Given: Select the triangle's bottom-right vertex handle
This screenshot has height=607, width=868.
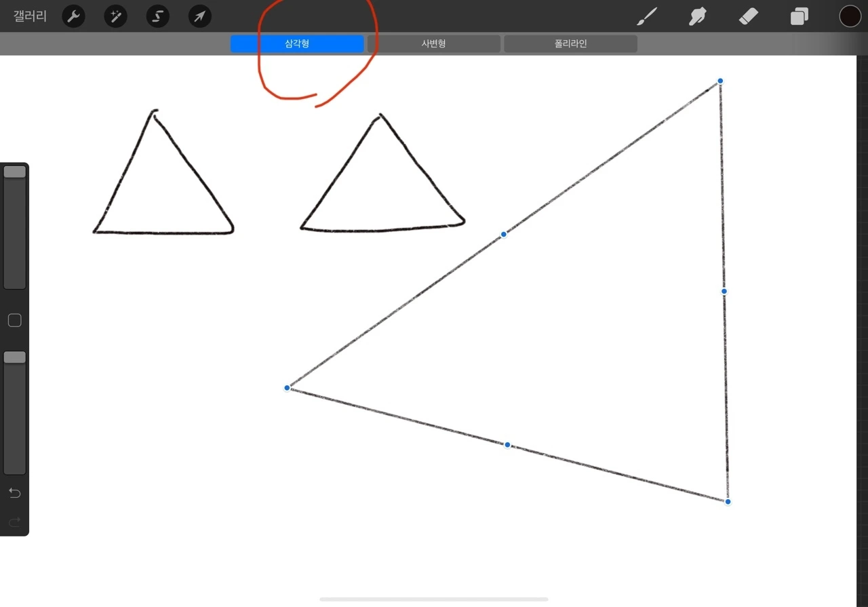Looking at the screenshot, I should (x=728, y=502).
